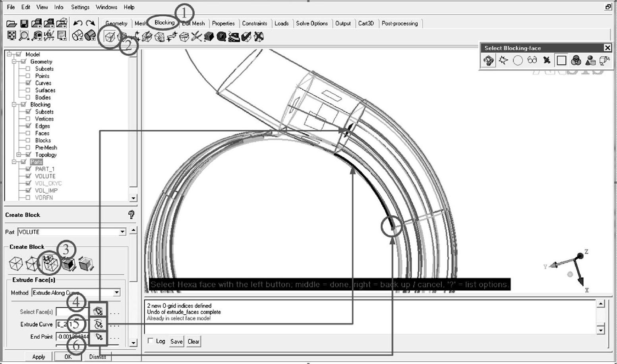This screenshot has width=617, height=364.
Task: Click the Clear button in message area
Action: pos(193,341)
